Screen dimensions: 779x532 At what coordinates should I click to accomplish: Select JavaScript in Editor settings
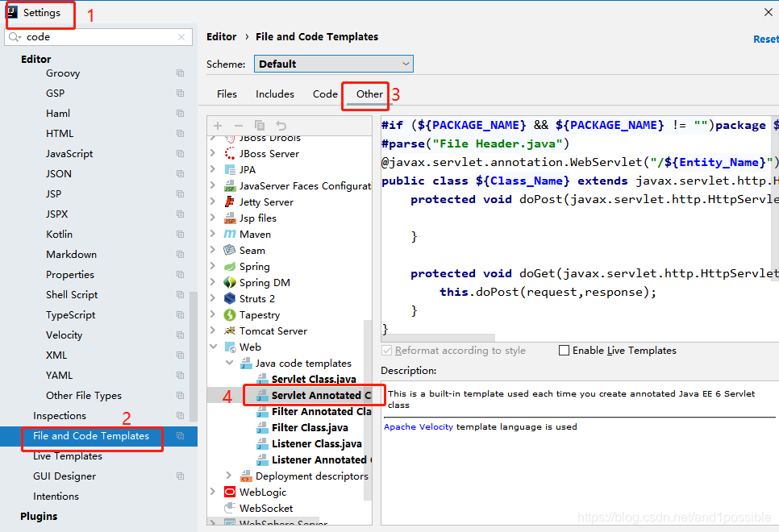[69, 153]
